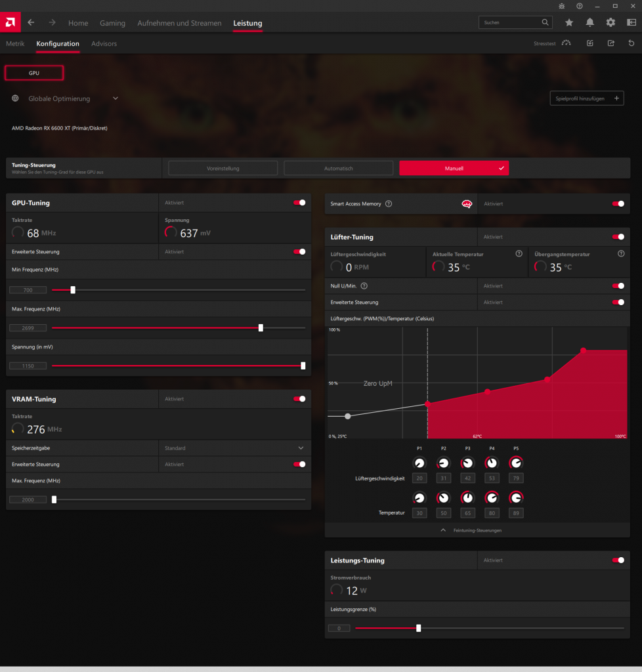
Task: Open the Home menu
Action: click(x=78, y=23)
